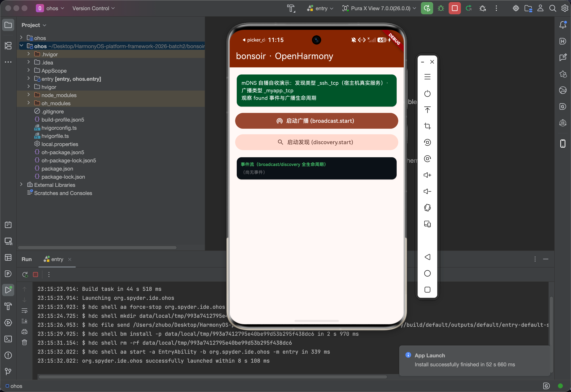
Task: Open more actions menu in top toolbar
Action: 496,8
